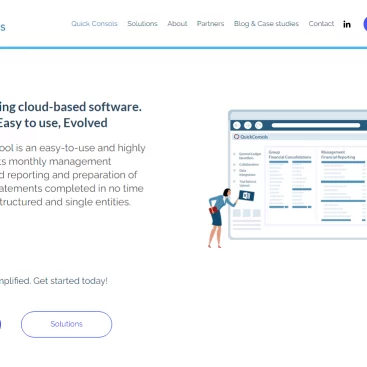Click the QuickConsols dashboard illustration
Image resolution: width=367 pixels, height=367 pixels.
click(x=298, y=175)
